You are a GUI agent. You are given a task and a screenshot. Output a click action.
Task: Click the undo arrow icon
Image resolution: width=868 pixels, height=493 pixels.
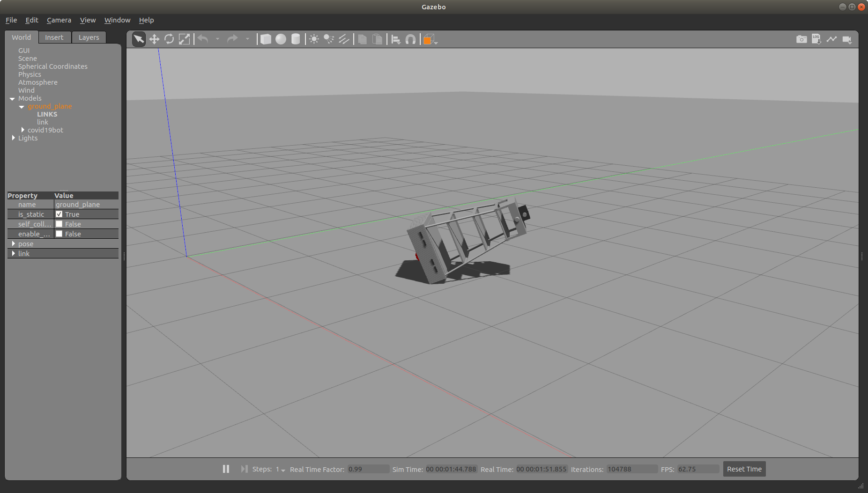203,39
